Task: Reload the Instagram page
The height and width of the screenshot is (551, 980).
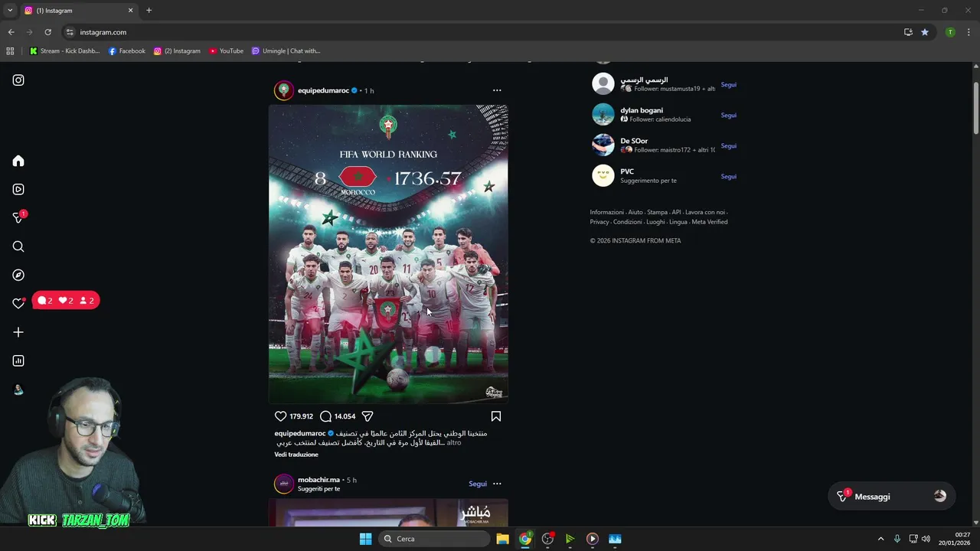Action: tap(47, 32)
